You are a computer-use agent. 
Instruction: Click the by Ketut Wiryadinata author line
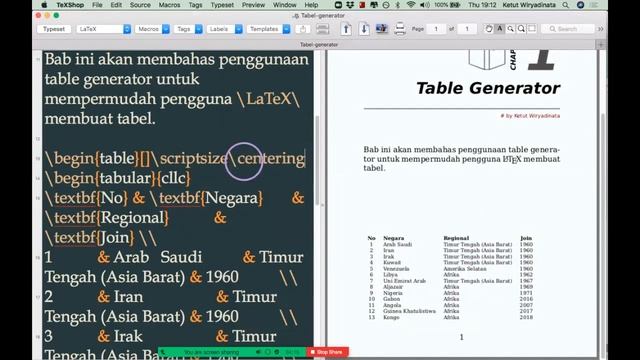[x=530, y=116]
